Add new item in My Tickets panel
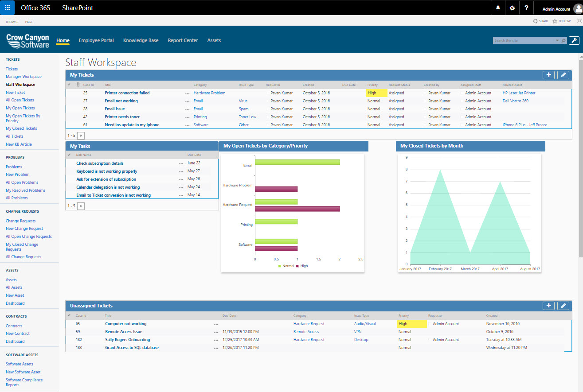This screenshot has height=392, width=583. [x=548, y=75]
